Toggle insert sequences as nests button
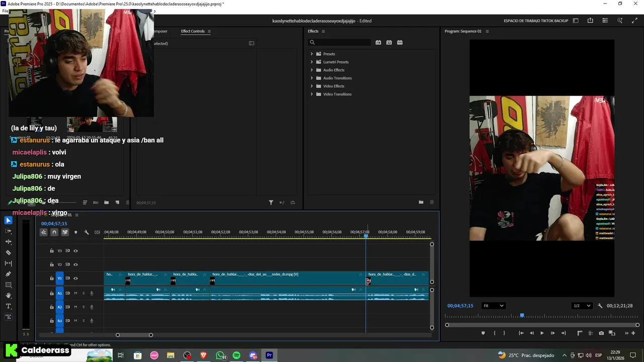Screen dimensions: 644x362 (x=44, y=232)
